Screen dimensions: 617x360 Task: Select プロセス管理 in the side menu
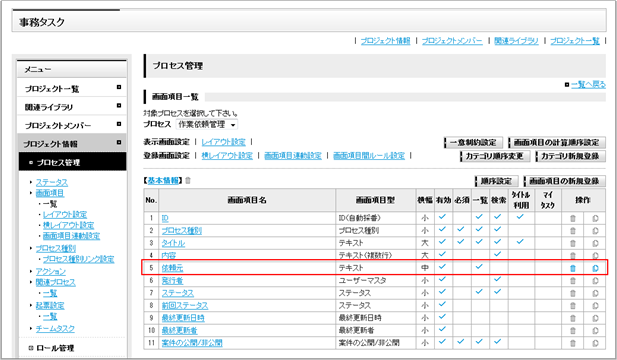tap(72, 162)
